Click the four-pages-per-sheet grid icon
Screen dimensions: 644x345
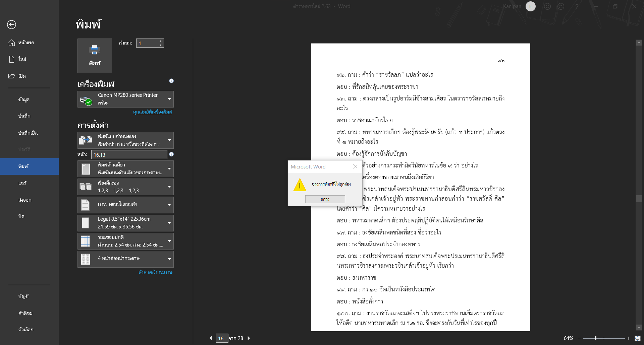[86, 259]
